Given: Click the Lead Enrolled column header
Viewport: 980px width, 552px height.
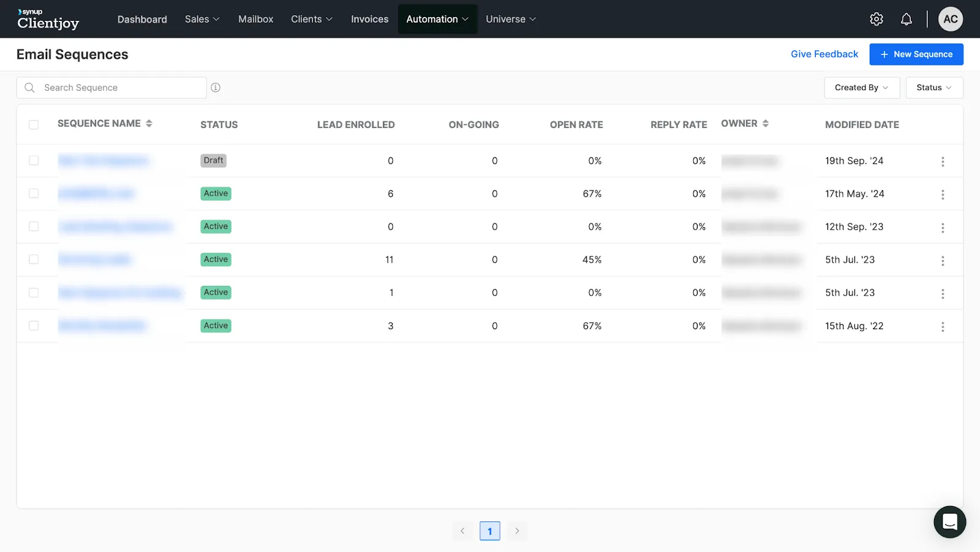Looking at the screenshot, I should (x=356, y=125).
